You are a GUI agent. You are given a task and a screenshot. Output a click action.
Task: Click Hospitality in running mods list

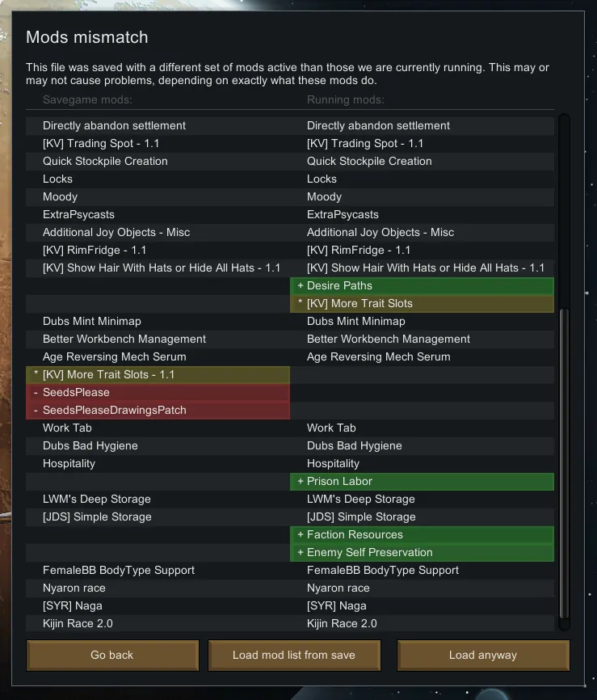tap(333, 463)
